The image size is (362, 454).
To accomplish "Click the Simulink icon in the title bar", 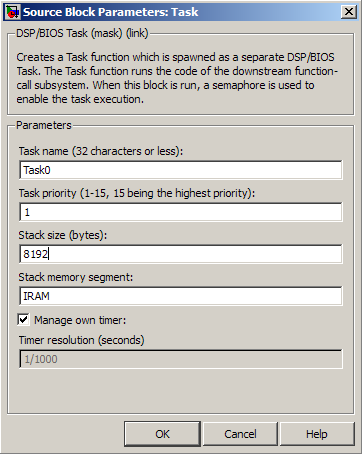I will (x=12, y=12).
